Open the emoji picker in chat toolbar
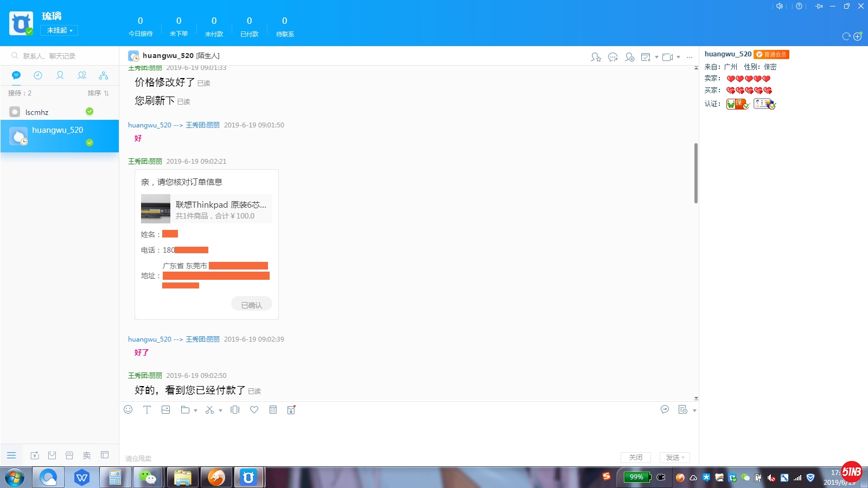Screen dimensions: 868x488 tap(128, 410)
